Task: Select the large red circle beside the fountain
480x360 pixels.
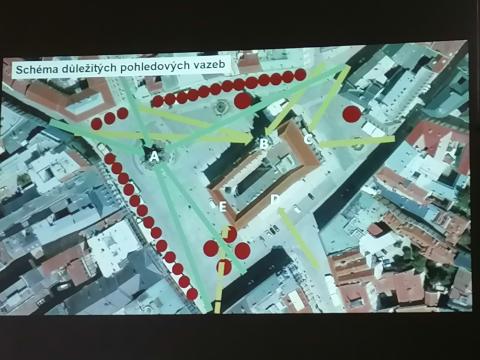Action: click(242, 100)
